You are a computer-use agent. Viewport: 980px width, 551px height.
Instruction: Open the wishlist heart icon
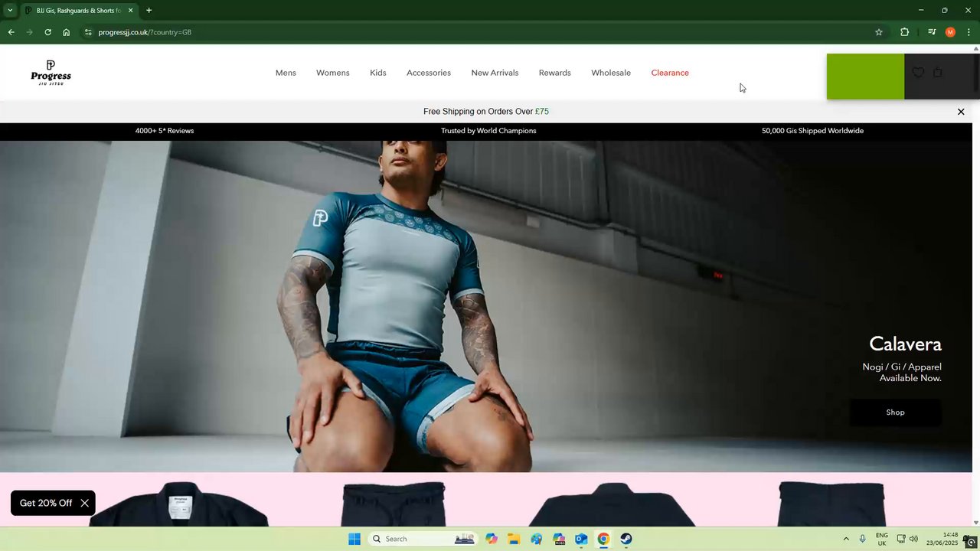click(918, 73)
